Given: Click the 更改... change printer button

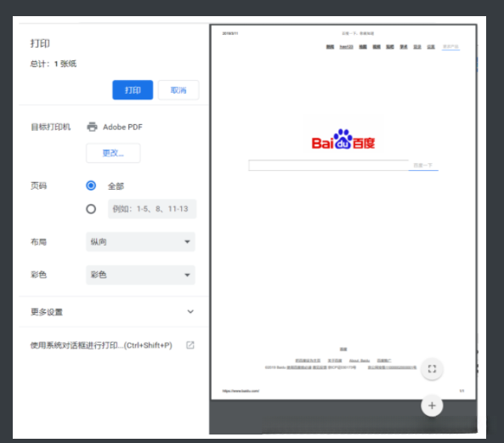Looking at the screenshot, I should tap(113, 153).
